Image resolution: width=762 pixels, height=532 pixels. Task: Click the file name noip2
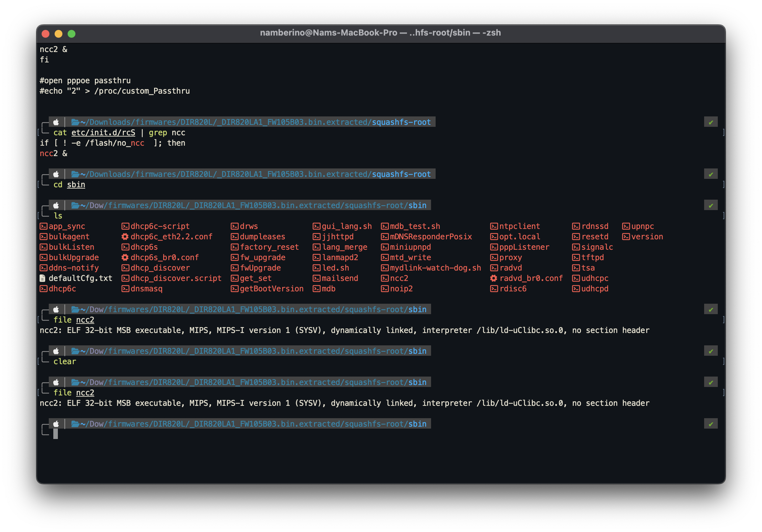click(x=401, y=288)
